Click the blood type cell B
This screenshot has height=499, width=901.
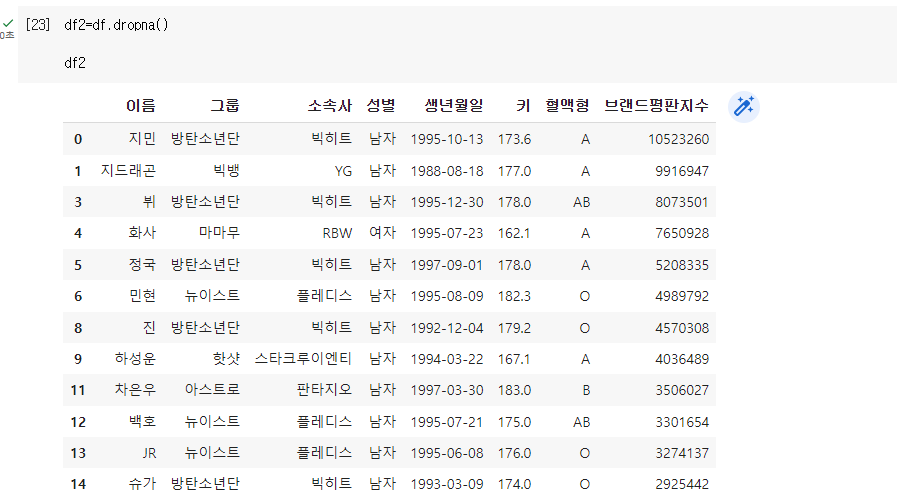tap(586, 390)
